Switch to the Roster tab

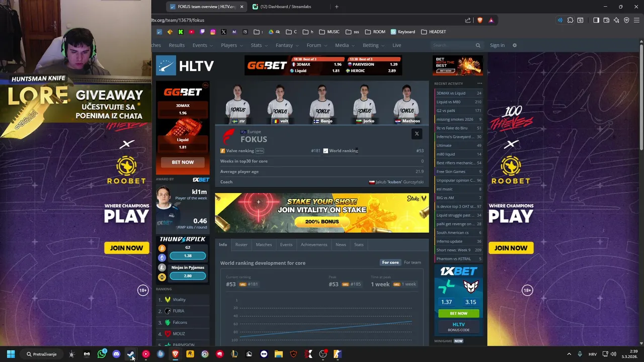[241, 245]
